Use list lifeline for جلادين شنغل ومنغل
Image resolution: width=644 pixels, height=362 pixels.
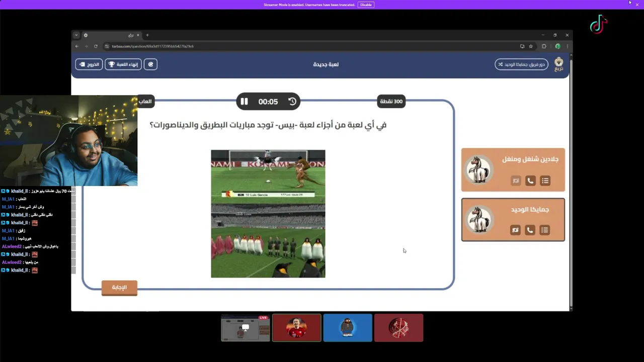pyautogui.click(x=545, y=180)
